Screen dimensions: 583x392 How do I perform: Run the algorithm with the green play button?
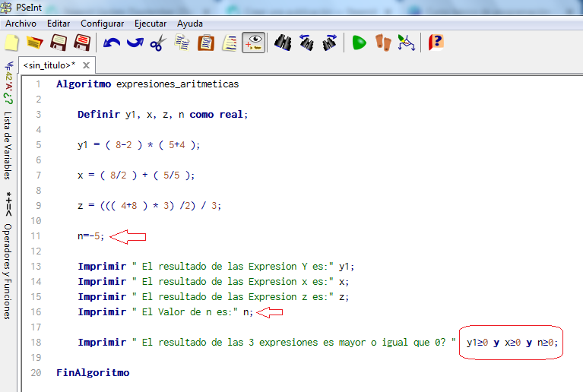click(360, 43)
